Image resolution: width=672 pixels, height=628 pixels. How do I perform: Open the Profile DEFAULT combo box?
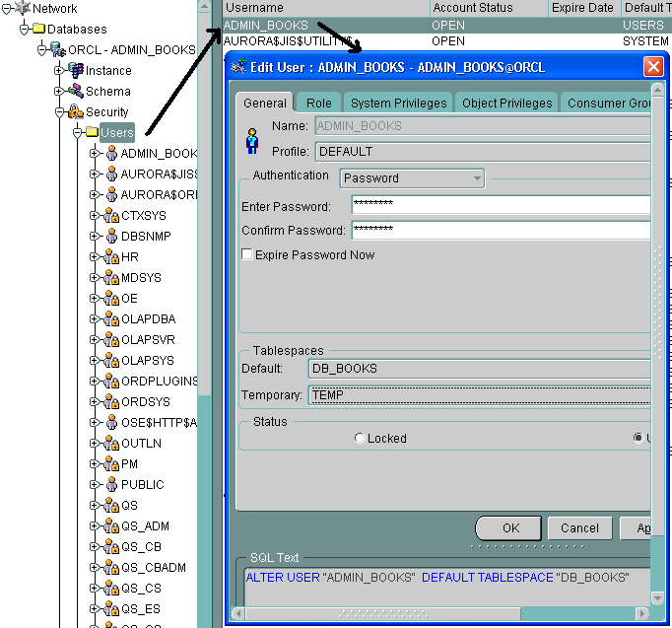tap(483, 151)
